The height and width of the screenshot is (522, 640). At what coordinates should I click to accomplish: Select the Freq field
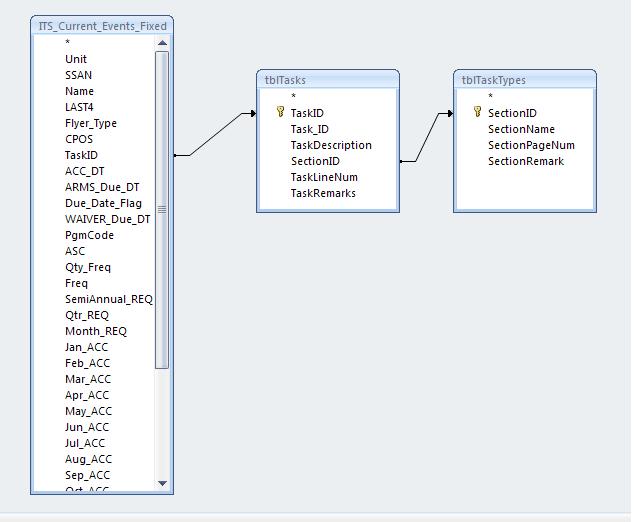[x=76, y=283]
